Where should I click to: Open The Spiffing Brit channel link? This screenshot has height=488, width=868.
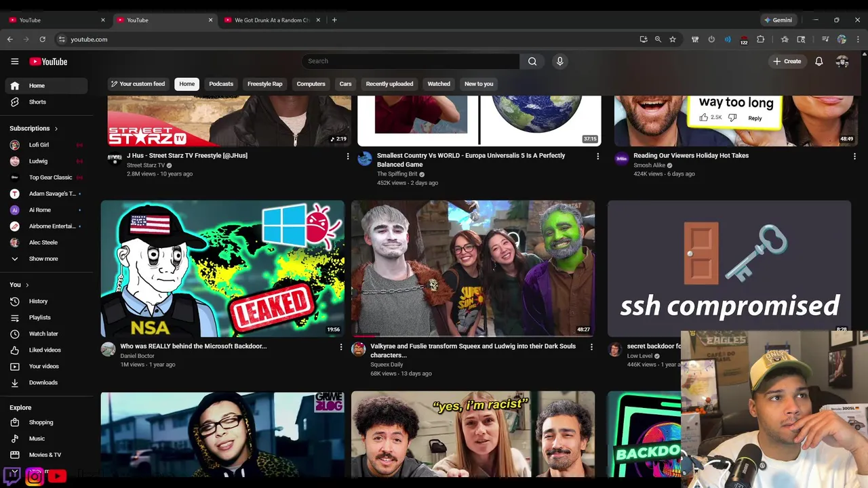397,174
